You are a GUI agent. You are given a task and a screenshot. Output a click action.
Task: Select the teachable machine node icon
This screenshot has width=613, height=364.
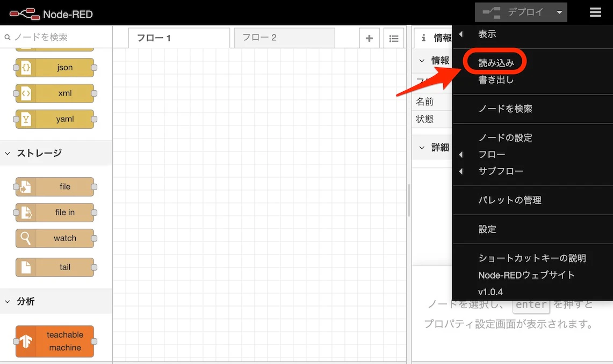26,341
